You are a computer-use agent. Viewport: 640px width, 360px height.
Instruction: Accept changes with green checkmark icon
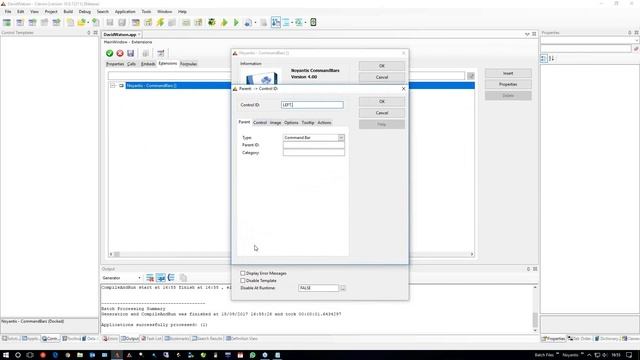click(x=109, y=53)
